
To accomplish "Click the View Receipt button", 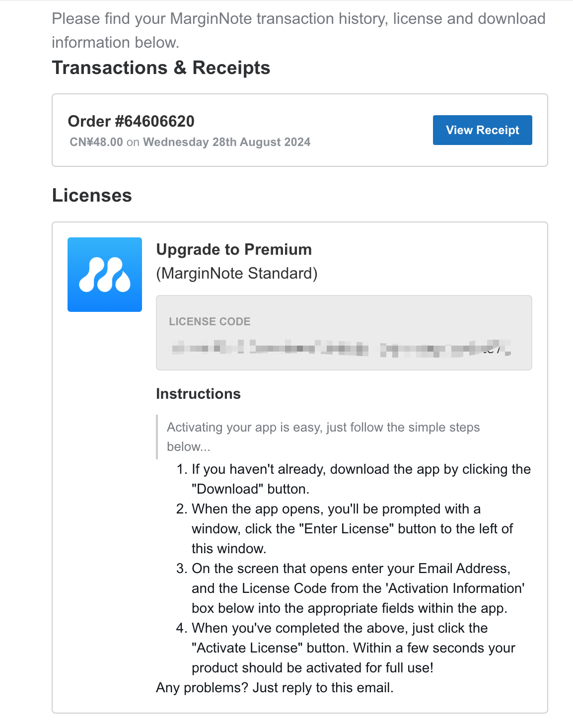I will point(482,130).
